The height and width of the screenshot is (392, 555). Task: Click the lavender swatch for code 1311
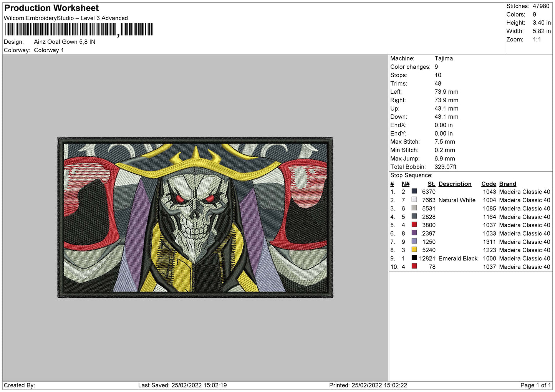tap(414, 241)
